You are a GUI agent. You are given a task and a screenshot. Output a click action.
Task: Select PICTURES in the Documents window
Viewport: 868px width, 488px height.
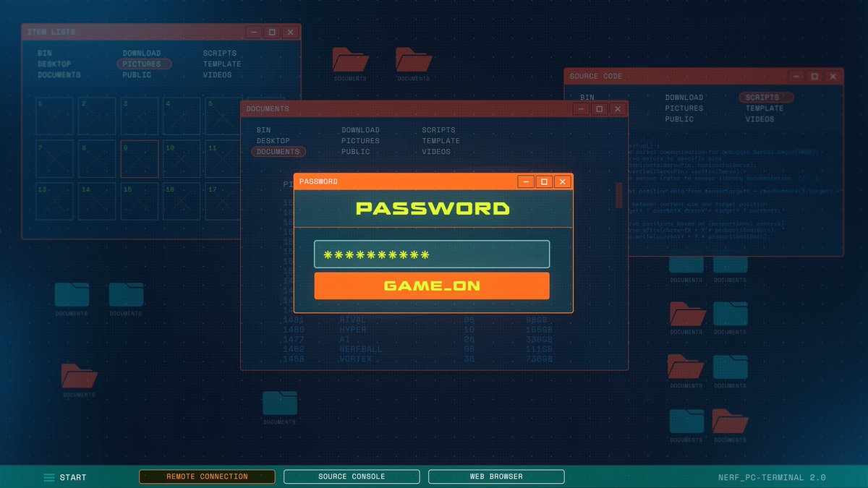pos(361,141)
